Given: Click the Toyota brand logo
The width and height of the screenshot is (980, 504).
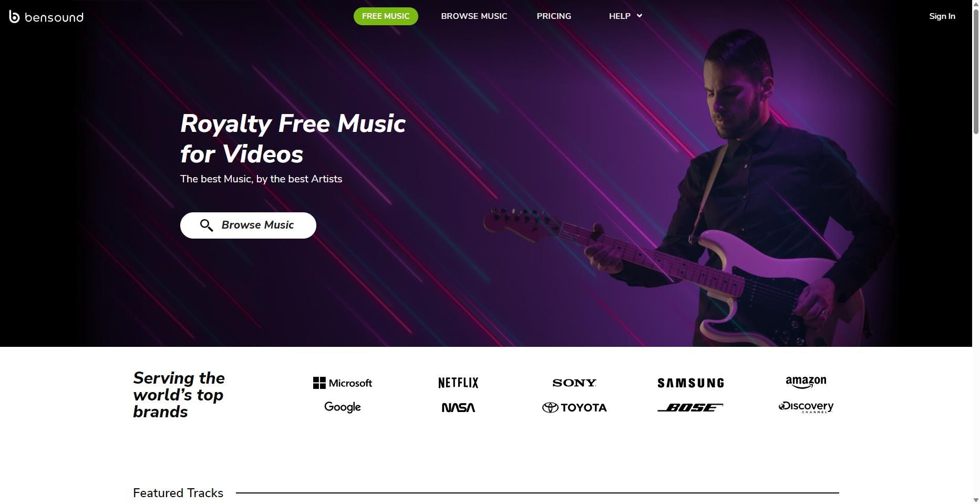Looking at the screenshot, I should pos(574,407).
